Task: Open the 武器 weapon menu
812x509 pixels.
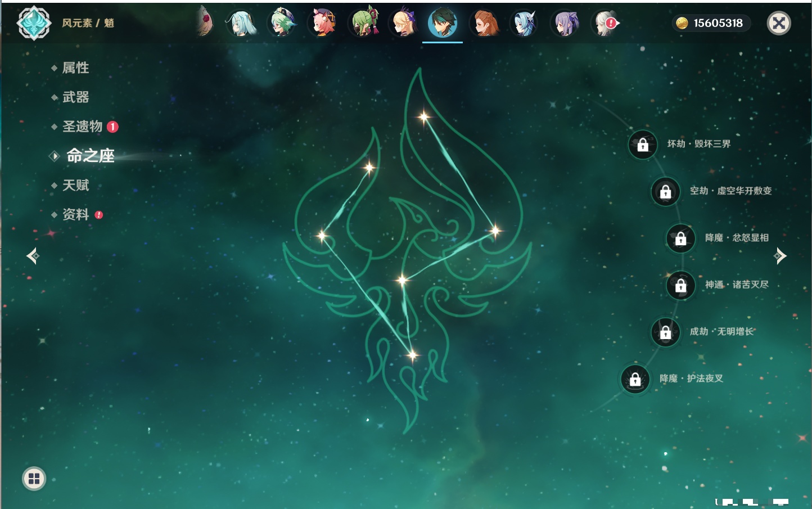Action: 75,97
